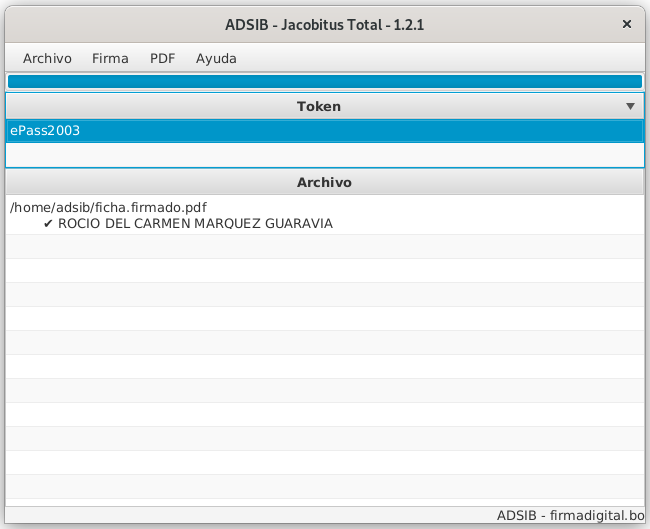This screenshot has height=529, width=650.
Task: Click the Archivo table column header
Action: pyautogui.click(x=324, y=183)
